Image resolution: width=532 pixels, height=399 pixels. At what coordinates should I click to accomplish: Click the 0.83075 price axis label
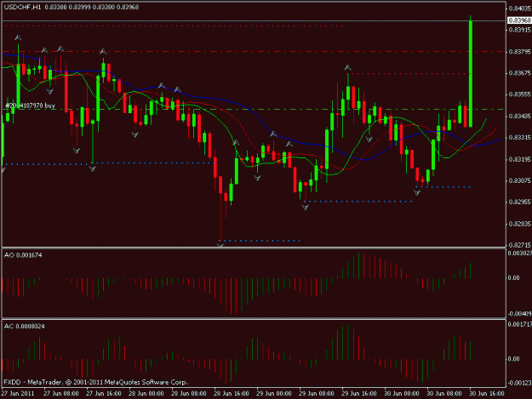[x=520, y=180]
